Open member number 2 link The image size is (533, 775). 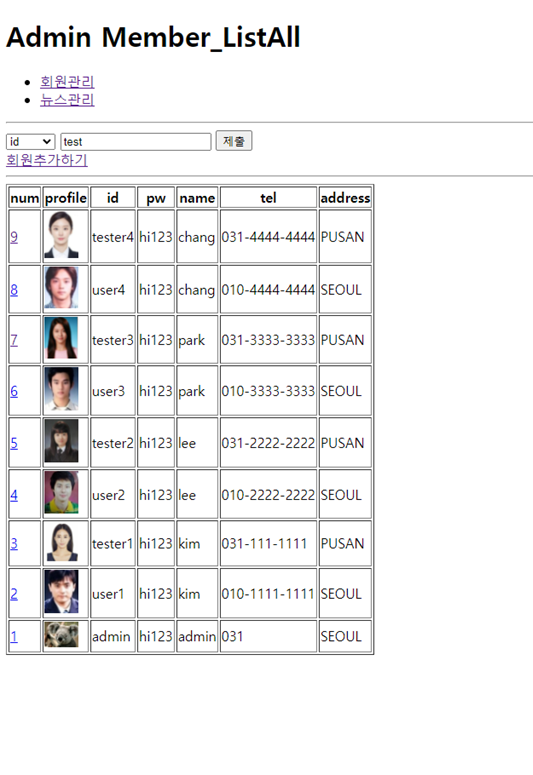(14, 594)
